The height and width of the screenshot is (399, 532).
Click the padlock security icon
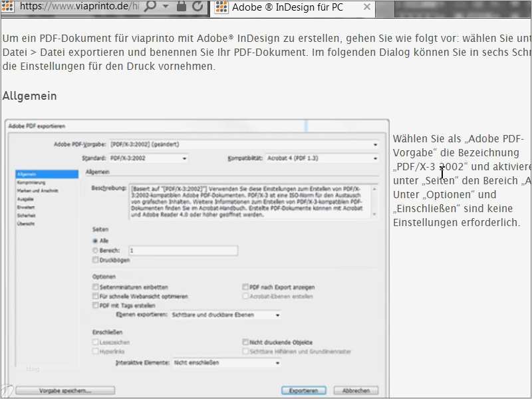tap(182, 6)
